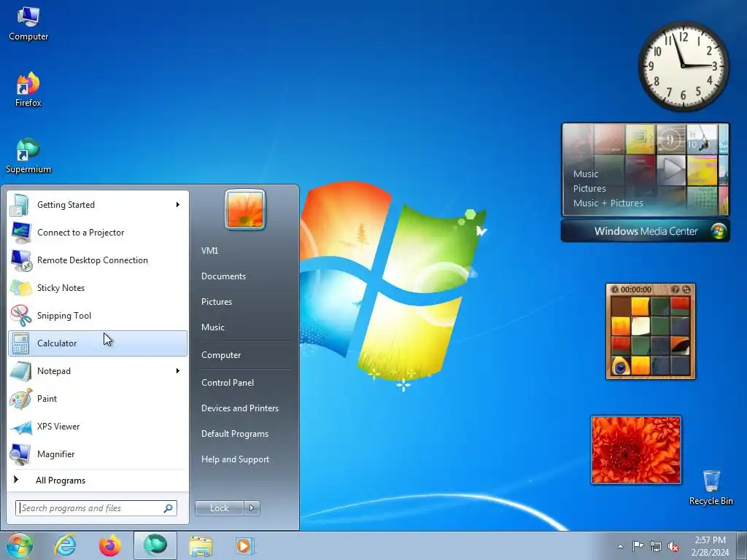Open Internet Explorer from the taskbar

(65, 545)
